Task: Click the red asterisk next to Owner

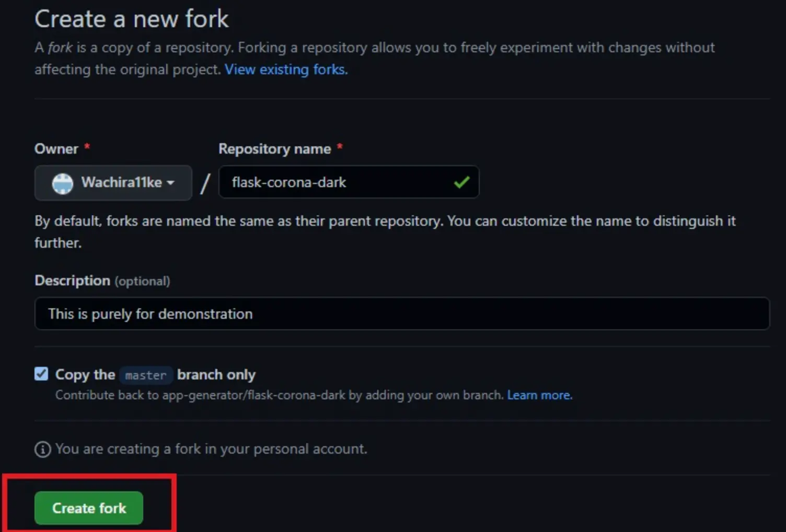Action: [x=87, y=147]
